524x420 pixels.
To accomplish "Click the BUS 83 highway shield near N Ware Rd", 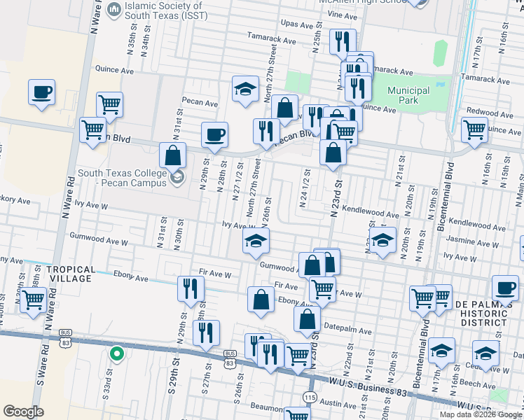I will pyautogui.click(x=65, y=338).
